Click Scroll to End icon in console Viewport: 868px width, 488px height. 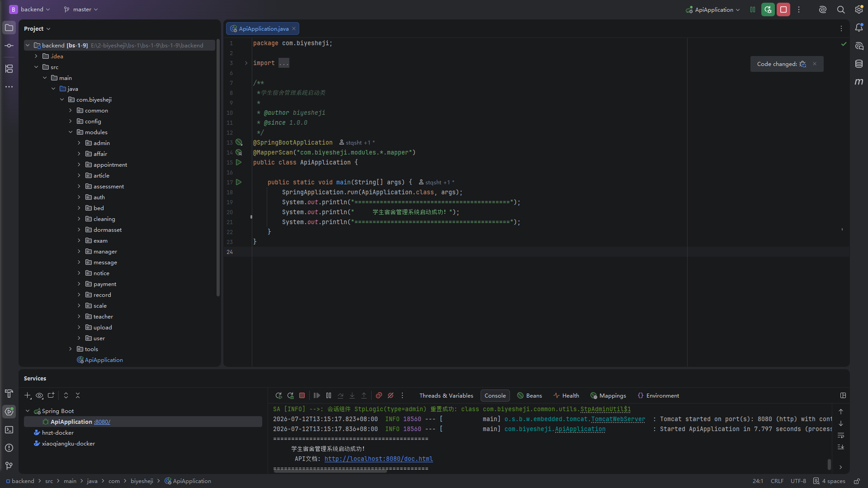click(841, 447)
